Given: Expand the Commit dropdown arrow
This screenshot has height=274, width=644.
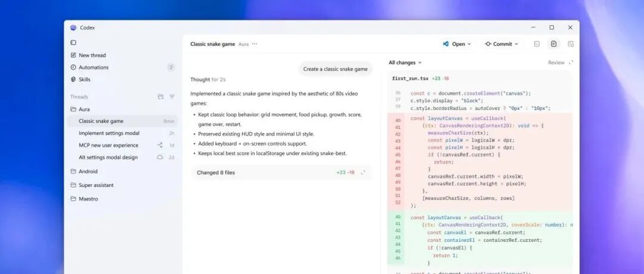Looking at the screenshot, I should [x=516, y=44].
